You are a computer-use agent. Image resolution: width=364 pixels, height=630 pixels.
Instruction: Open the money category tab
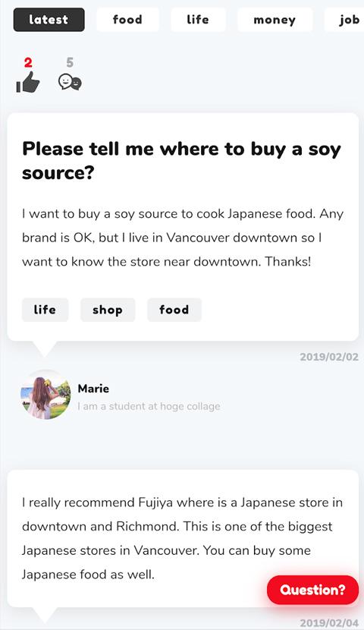point(275,20)
